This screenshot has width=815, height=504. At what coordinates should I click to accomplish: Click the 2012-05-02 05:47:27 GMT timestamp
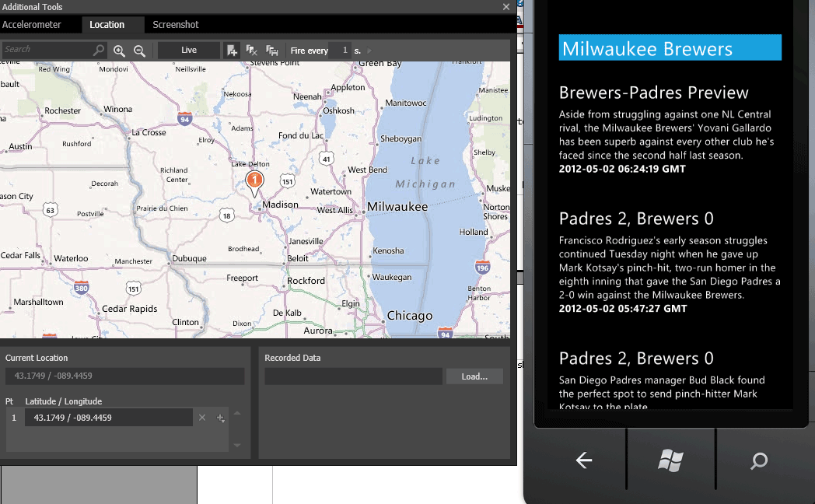coord(623,309)
